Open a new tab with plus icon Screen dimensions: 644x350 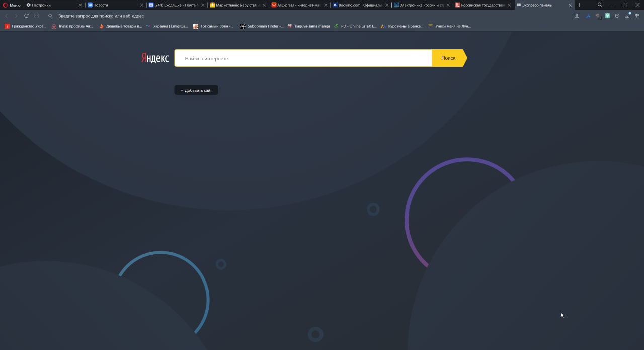pos(579,5)
